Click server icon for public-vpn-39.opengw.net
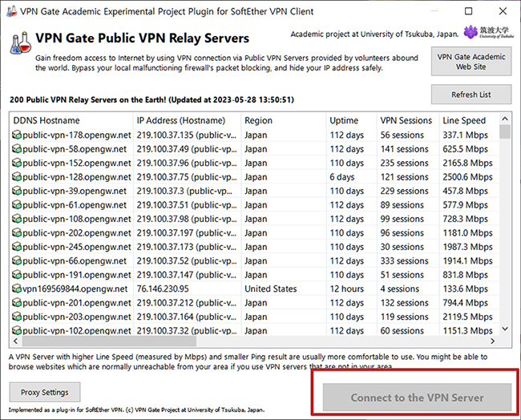 pyautogui.click(x=17, y=191)
